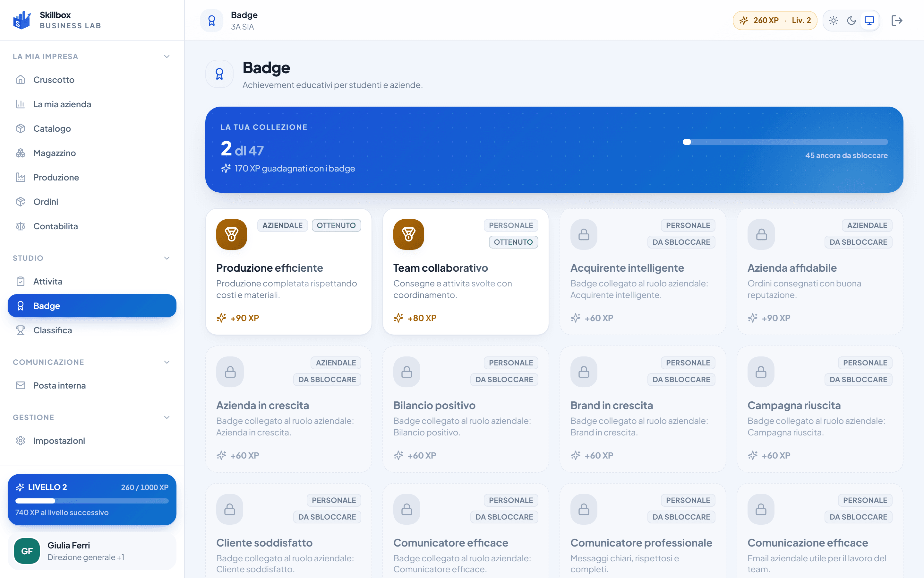Select the Bilancio positivo badge title
This screenshot has width=924, height=578.
point(434,405)
